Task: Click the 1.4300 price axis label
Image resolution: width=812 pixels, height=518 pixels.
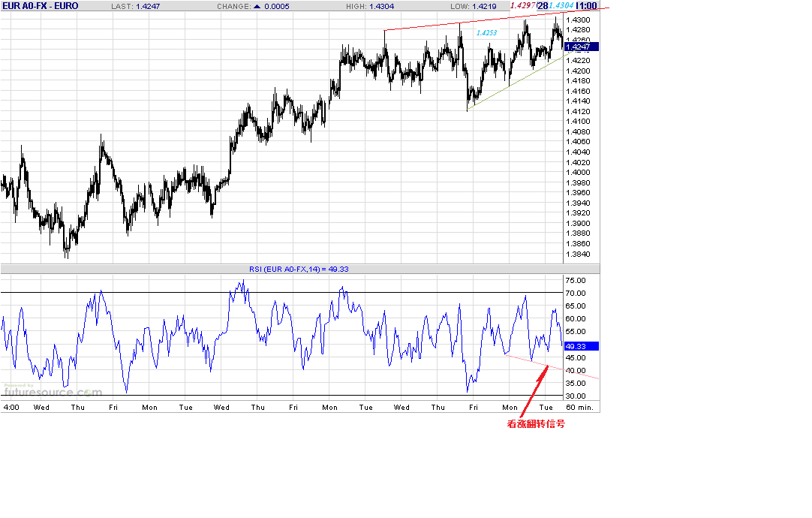Action: click(x=578, y=20)
